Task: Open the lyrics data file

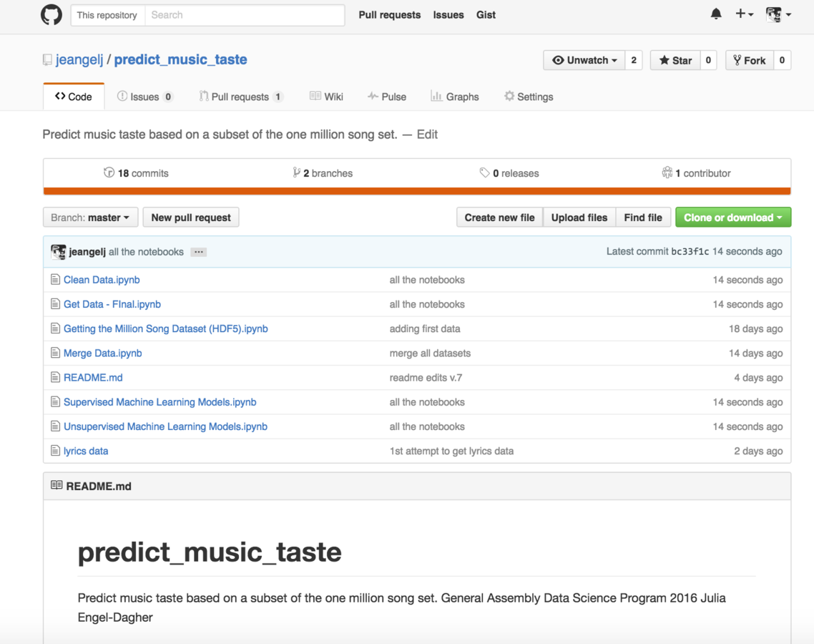Action: 86,451
